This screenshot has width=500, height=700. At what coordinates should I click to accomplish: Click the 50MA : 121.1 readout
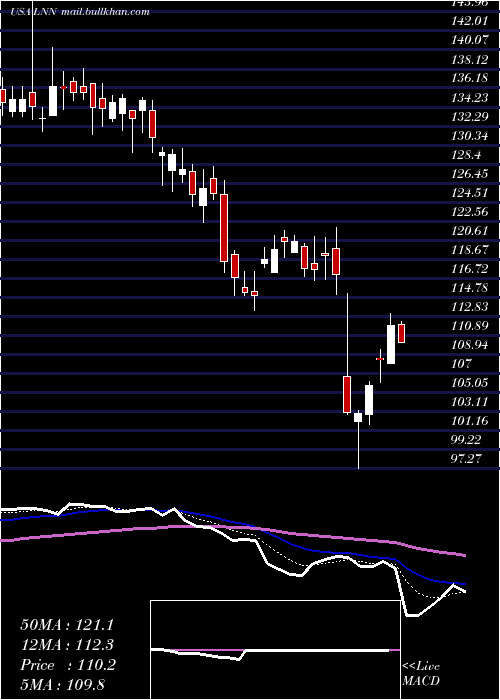click(x=67, y=625)
